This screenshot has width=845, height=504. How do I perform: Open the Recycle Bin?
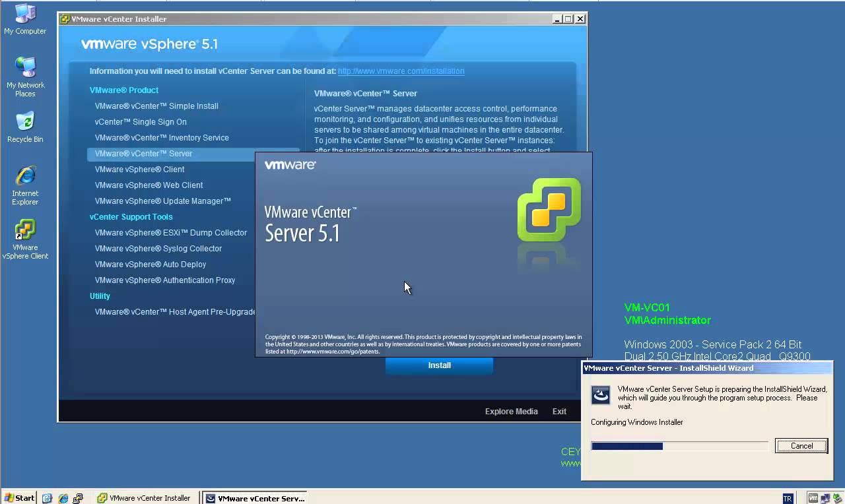point(25,122)
